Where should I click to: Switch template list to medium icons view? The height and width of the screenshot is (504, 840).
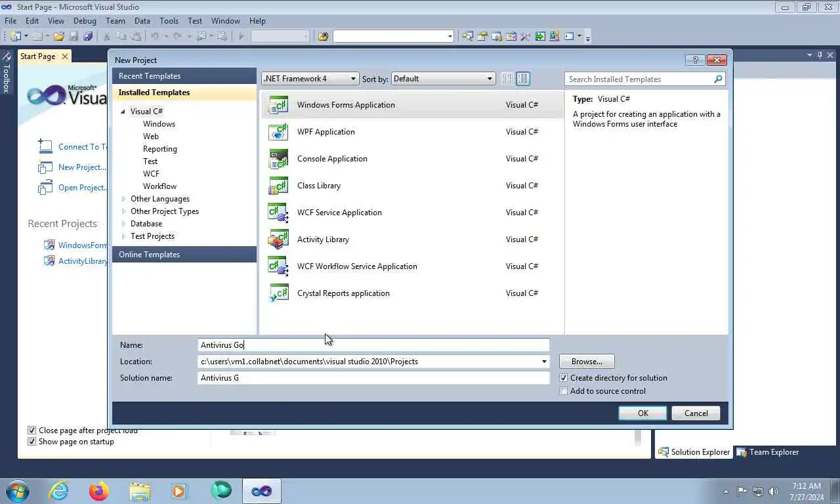(523, 79)
